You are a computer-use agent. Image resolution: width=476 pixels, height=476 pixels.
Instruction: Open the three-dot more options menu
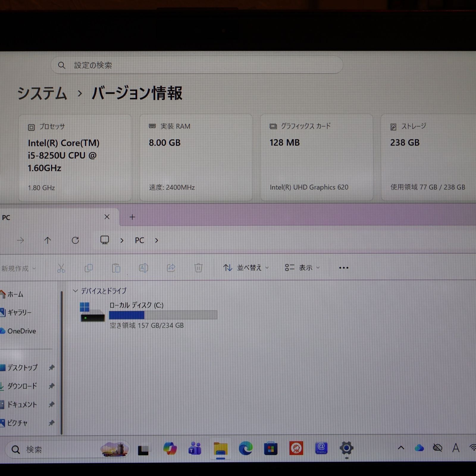(x=344, y=268)
